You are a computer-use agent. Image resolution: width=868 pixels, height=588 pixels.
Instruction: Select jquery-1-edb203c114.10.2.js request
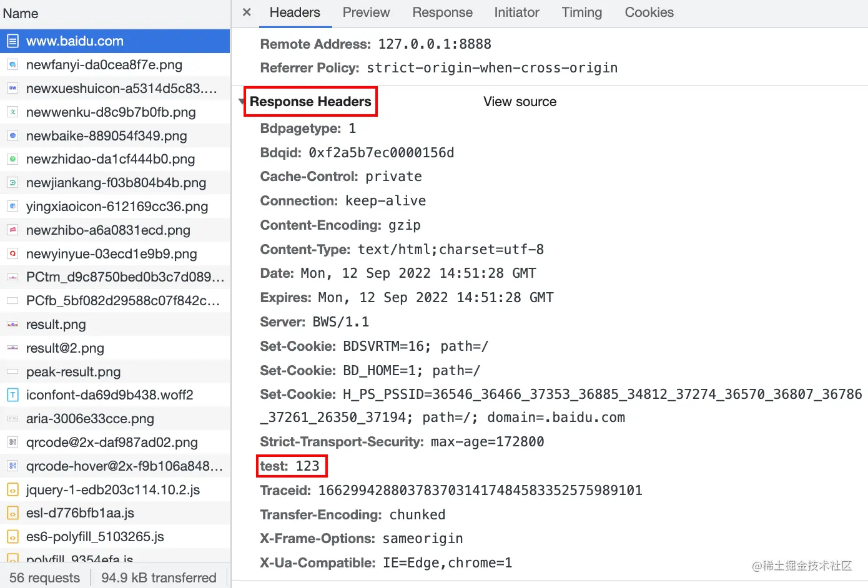coord(115,490)
